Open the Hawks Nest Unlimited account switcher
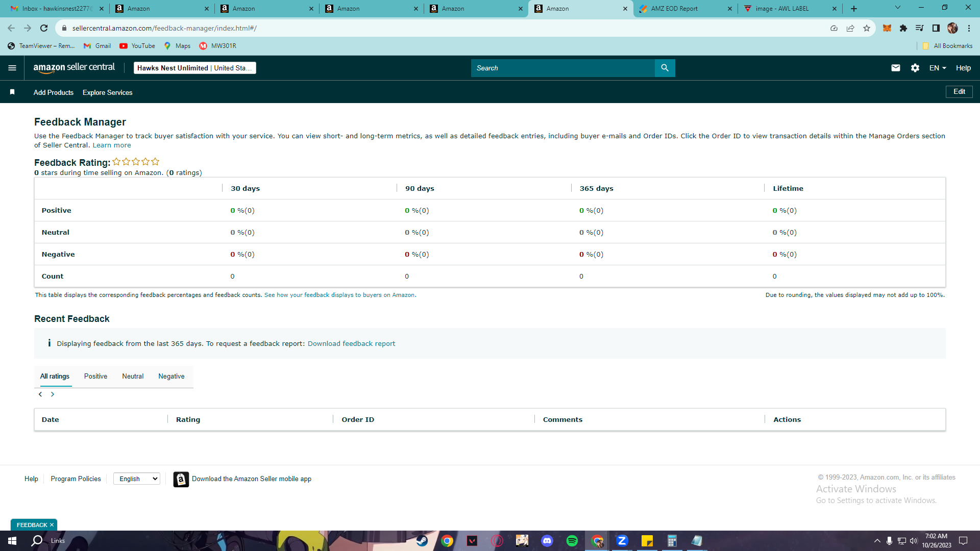The image size is (980, 551). click(194, 68)
